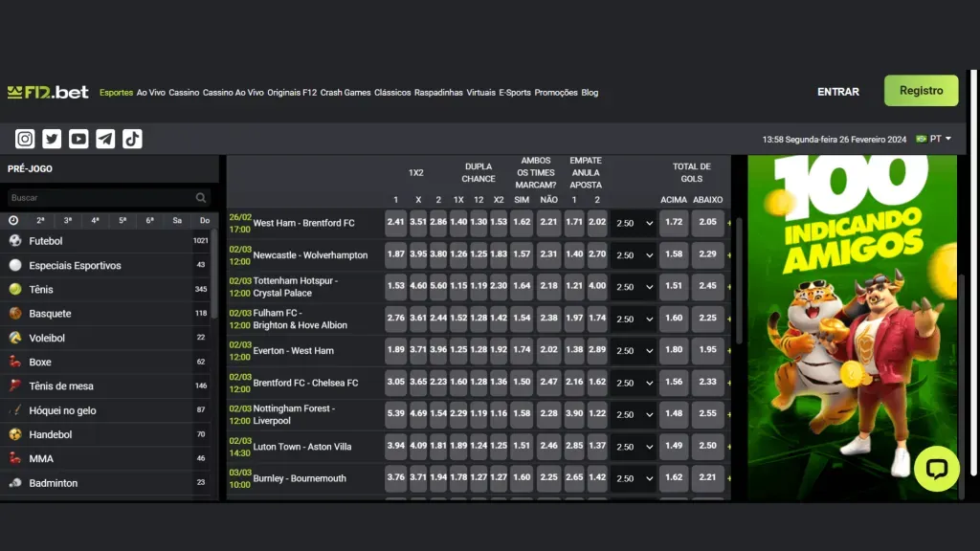
Task: Open the Instagram social icon
Action: click(x=25, y=139)
